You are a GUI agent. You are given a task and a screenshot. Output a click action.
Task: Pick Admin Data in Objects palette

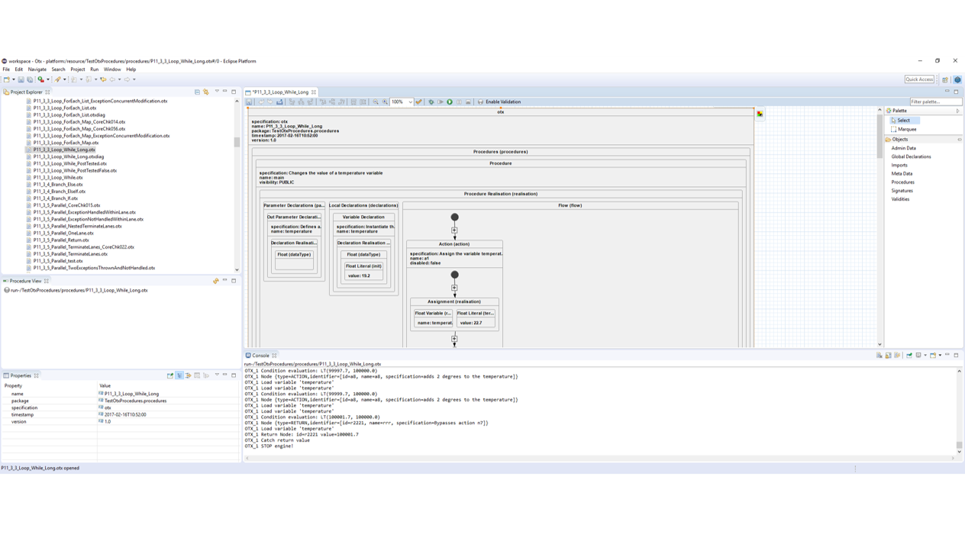pyautogui.click(x=903, y=148)
